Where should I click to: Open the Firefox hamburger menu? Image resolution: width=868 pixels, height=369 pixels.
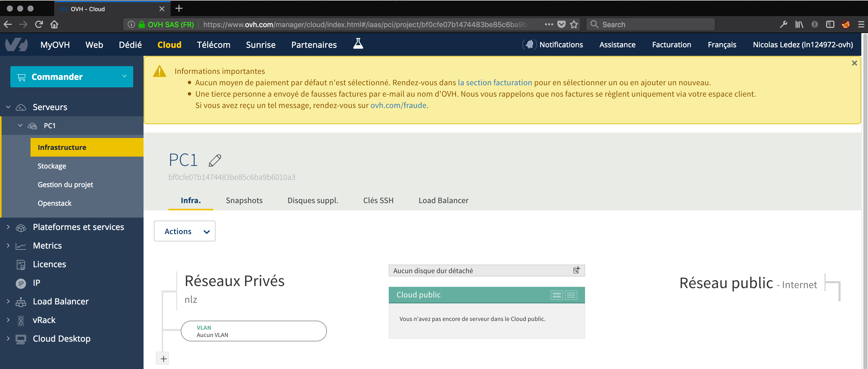tap(861, 24)
